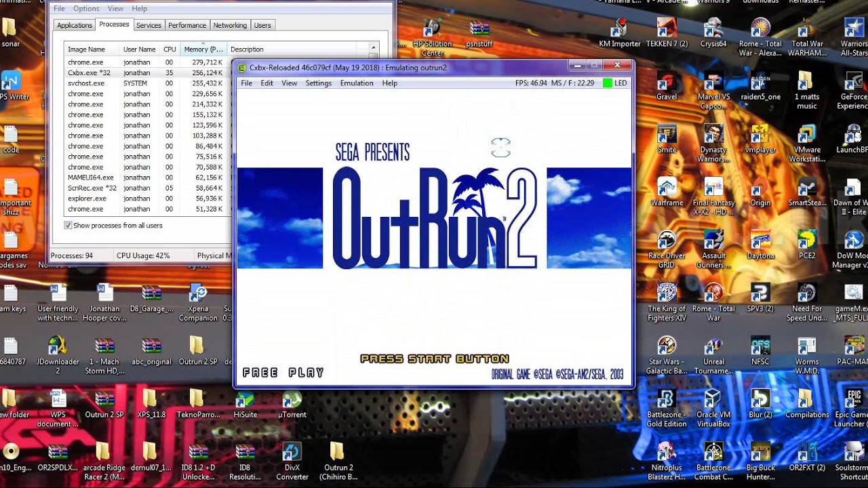Viewport: 868px width, 488px height.
Task: Open the Emulation menu in Cxbx-Reloaded
Action: (357, 83)
